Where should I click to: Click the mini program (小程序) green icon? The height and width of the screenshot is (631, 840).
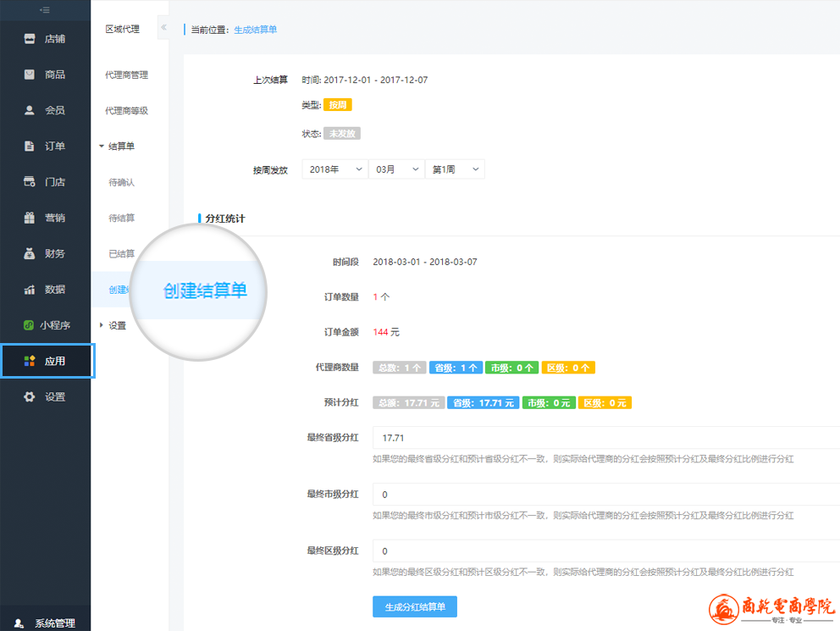tap(30, 325)
